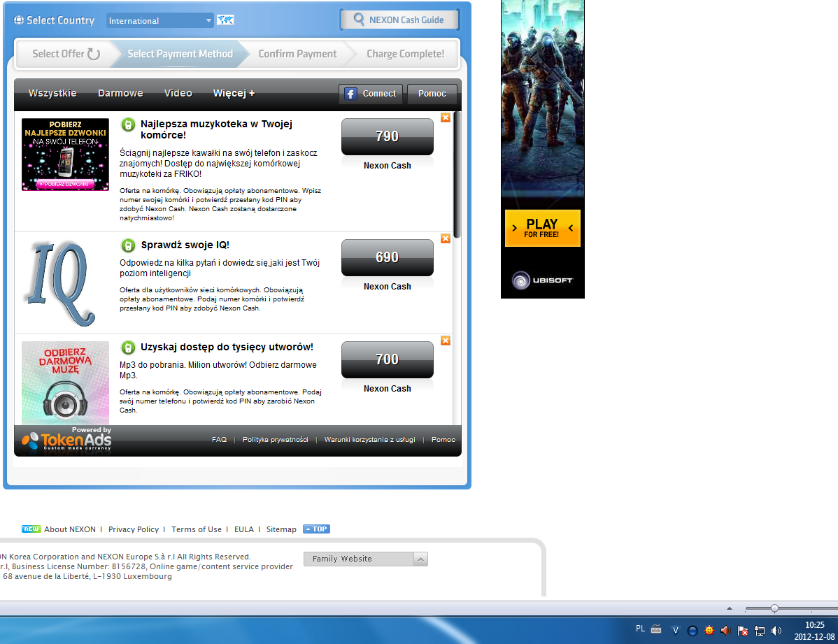Click the TokenAds logo
This screenshot has height=644, width=838.
[x=67, y=439]
